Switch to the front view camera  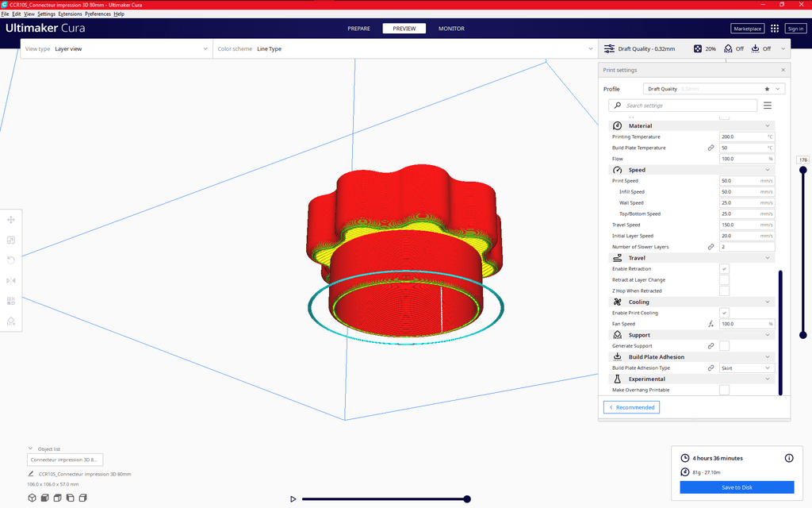45,498
